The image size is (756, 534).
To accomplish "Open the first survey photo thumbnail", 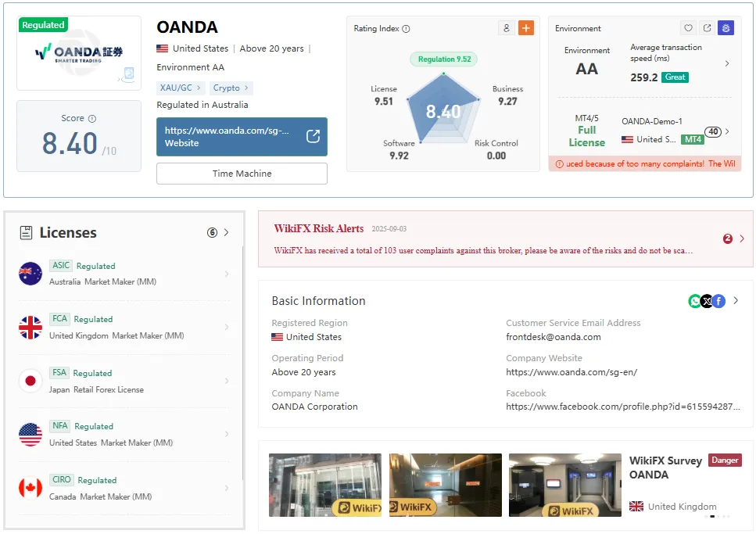I will 325,485.
